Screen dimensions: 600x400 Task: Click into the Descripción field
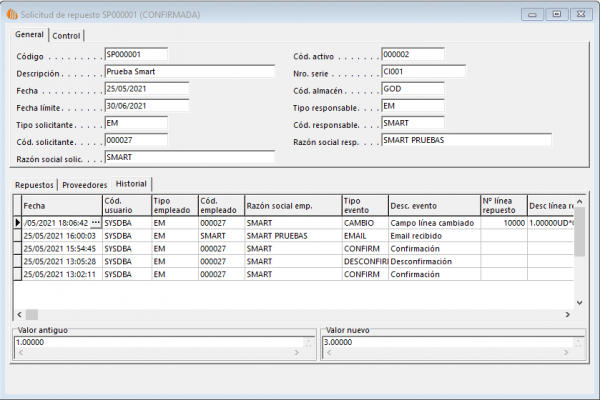(188, 72)
